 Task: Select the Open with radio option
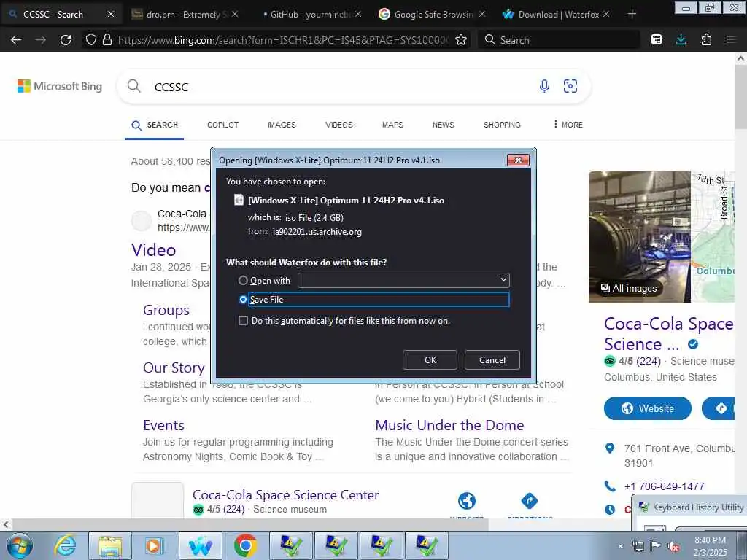click(243, 281)
